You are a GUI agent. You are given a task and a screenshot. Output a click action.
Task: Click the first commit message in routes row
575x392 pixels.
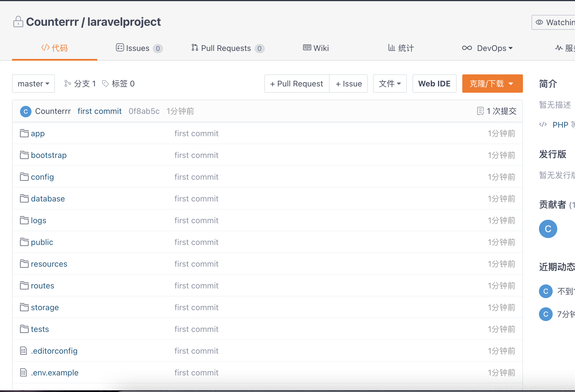197,286
